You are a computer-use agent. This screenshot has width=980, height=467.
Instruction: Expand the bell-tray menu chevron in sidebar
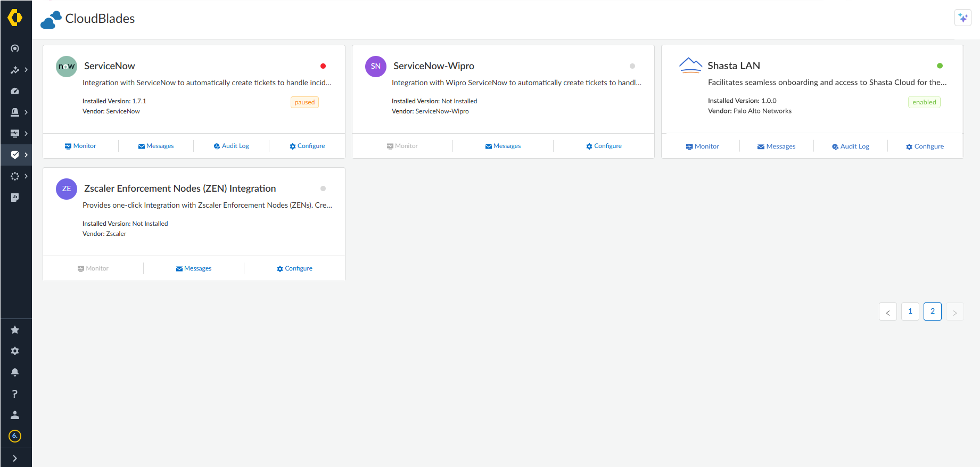[26, 112]
